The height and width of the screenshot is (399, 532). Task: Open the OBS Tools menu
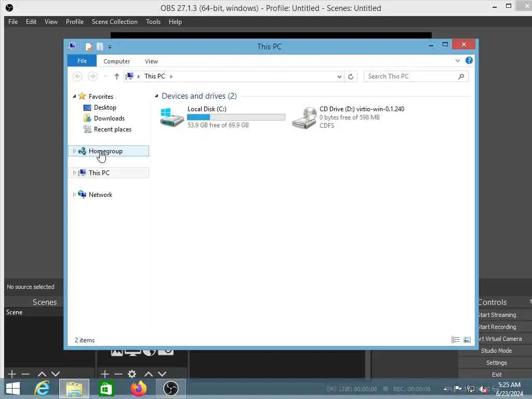point(153,22)
